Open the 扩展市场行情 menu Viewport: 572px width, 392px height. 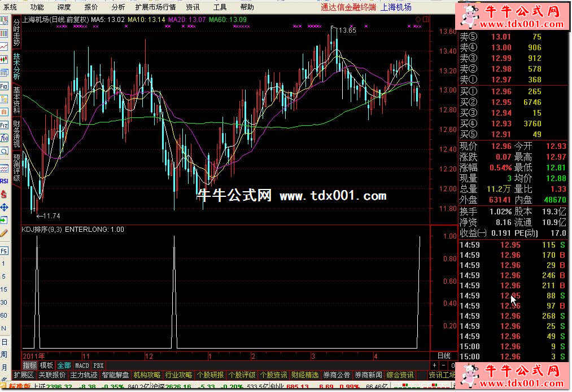(155, 7)
